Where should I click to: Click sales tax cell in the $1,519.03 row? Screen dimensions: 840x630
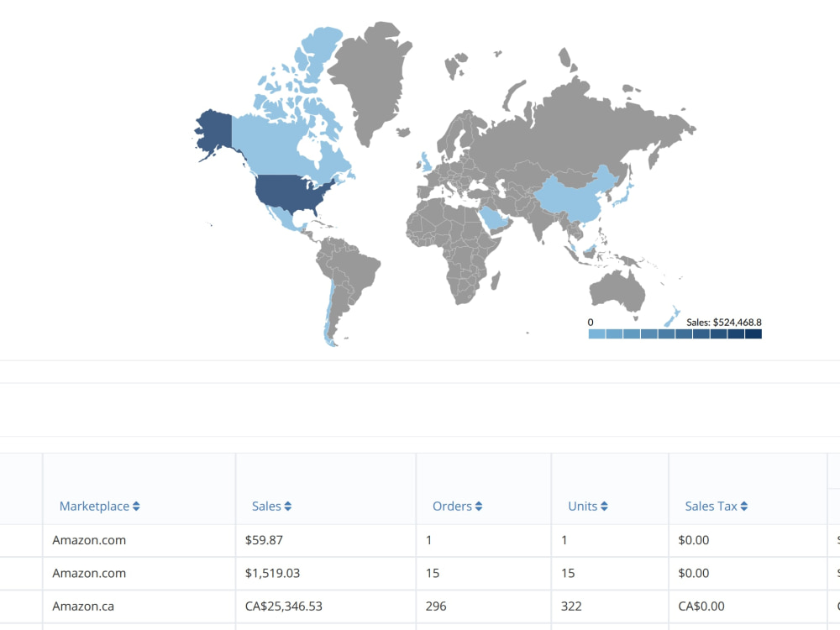748,574
